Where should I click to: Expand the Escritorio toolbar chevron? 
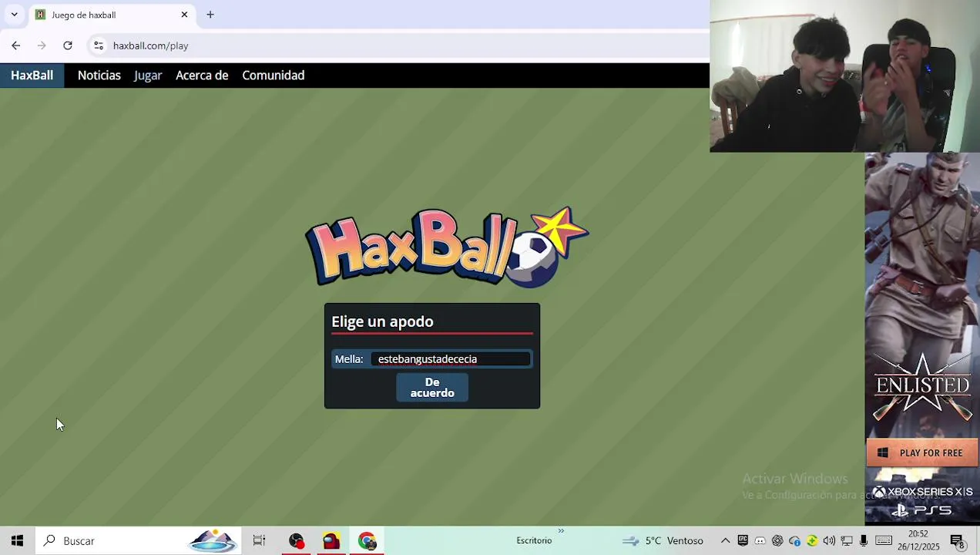[561, 531]
